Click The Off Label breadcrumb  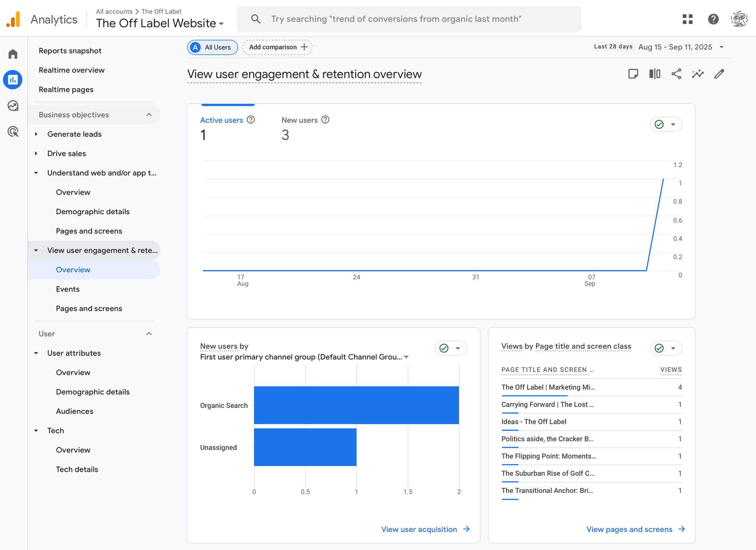tap(161, 11)
